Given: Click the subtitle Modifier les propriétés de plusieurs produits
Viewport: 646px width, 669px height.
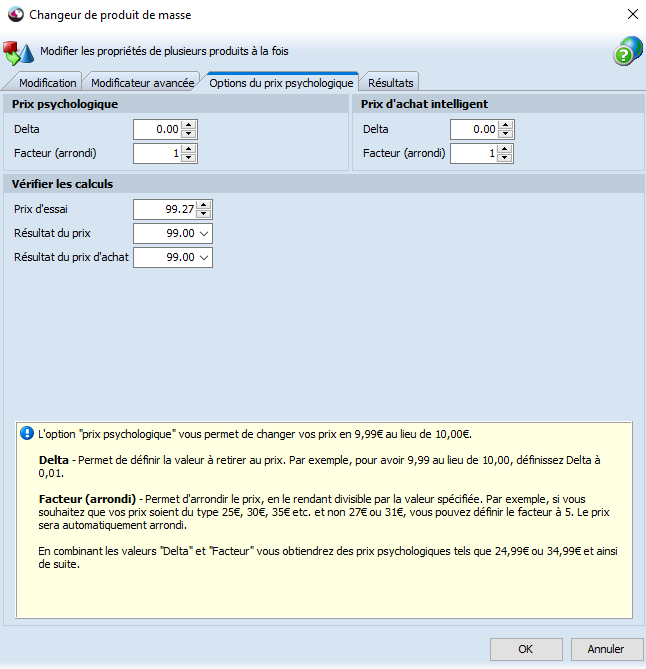Looking at the screenshot, I should click(x=164, y=51).
